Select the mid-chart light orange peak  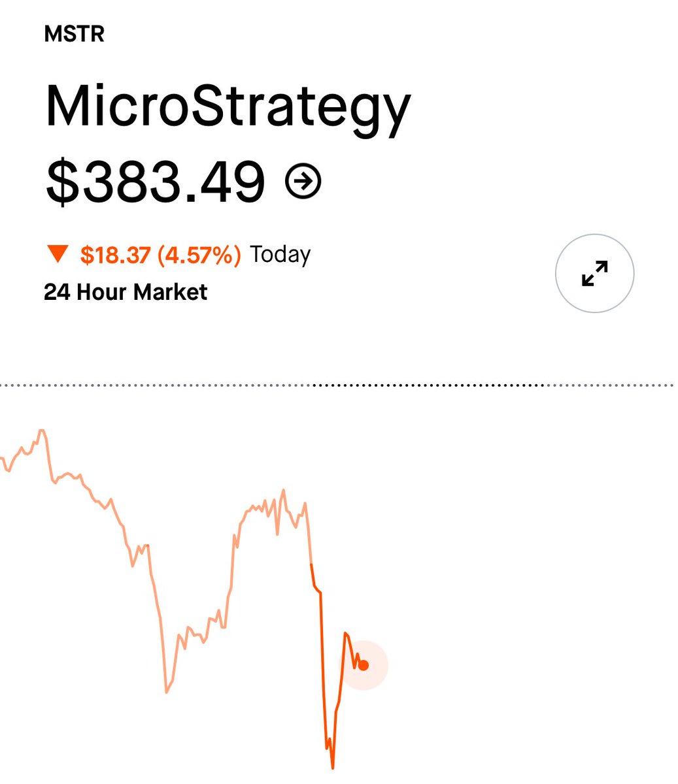click(284, 491)
